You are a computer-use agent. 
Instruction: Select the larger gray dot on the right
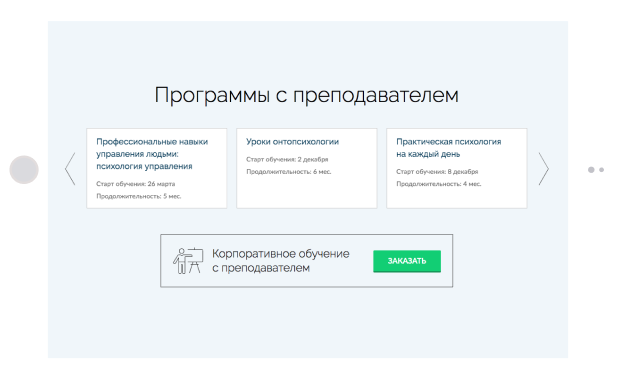[x=591, y=170]
